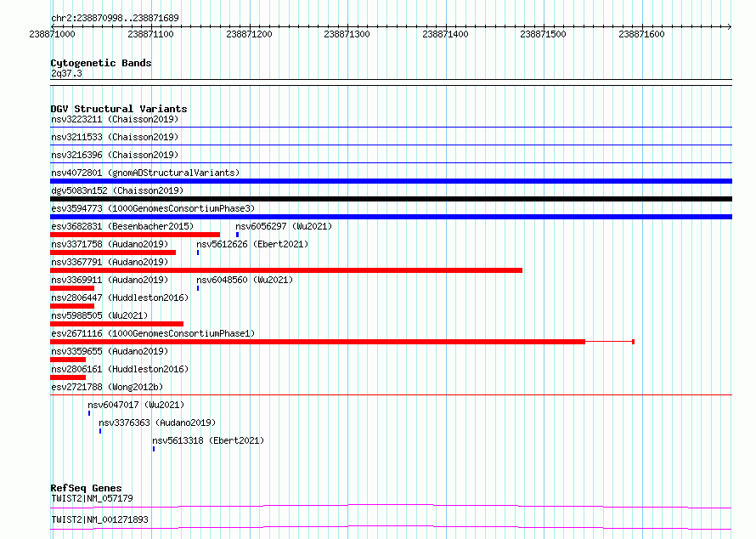The width and height of the screenshot is (756, 539).
Task: Click the blue bar under esv3594773
Action: (391, 217)
